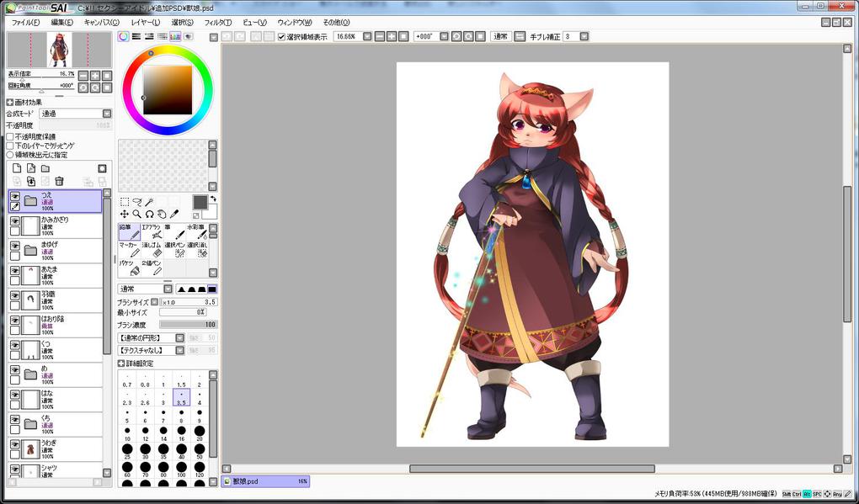Show the RGB slider panel

pyautogui.click(x=136, y=37)
